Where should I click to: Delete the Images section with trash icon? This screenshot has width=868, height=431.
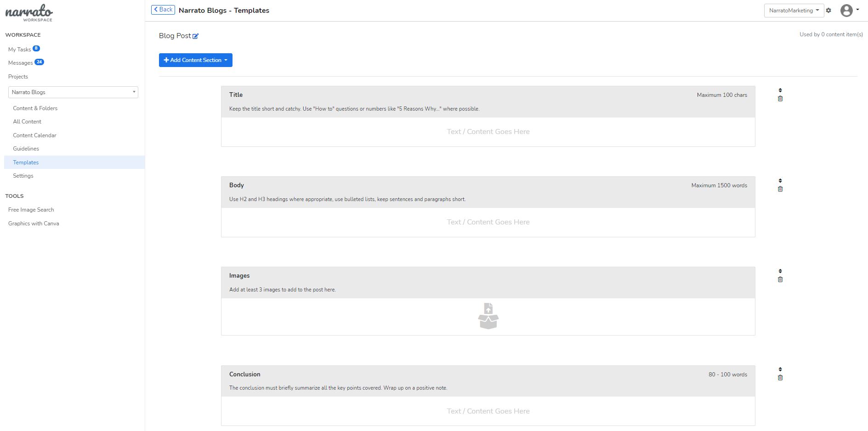tap(780, 280)
